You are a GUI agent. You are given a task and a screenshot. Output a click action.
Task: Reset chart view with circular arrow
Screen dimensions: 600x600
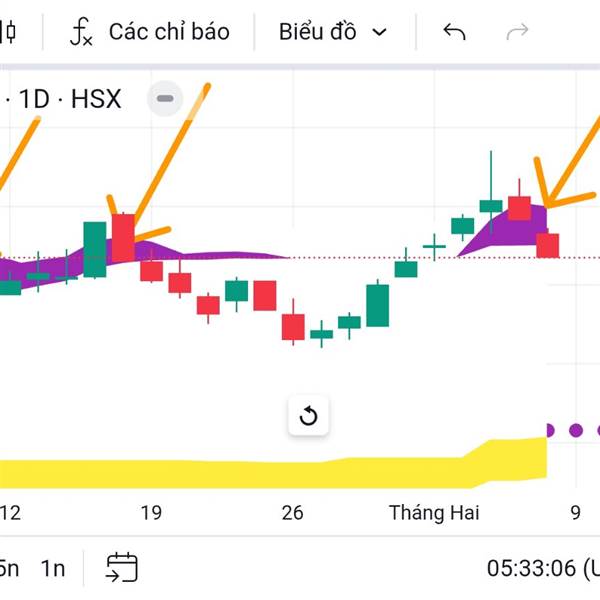click(308, 416)
